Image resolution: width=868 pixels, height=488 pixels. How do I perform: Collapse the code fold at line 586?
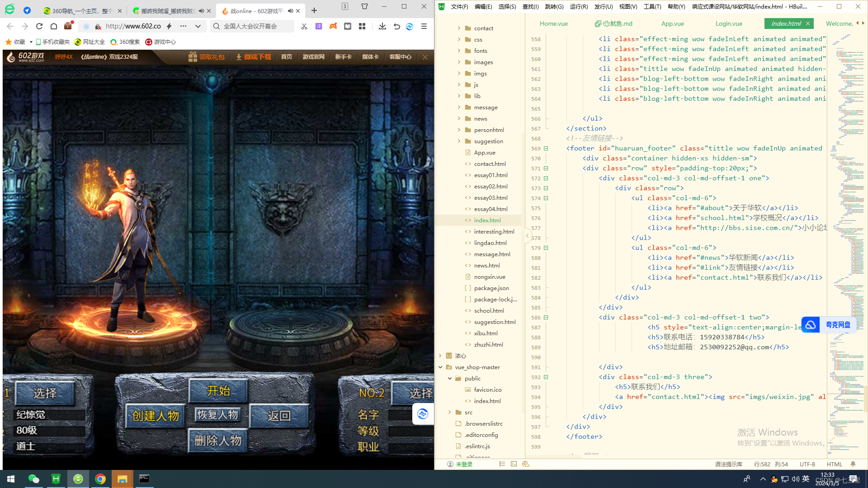click(546, 317)
